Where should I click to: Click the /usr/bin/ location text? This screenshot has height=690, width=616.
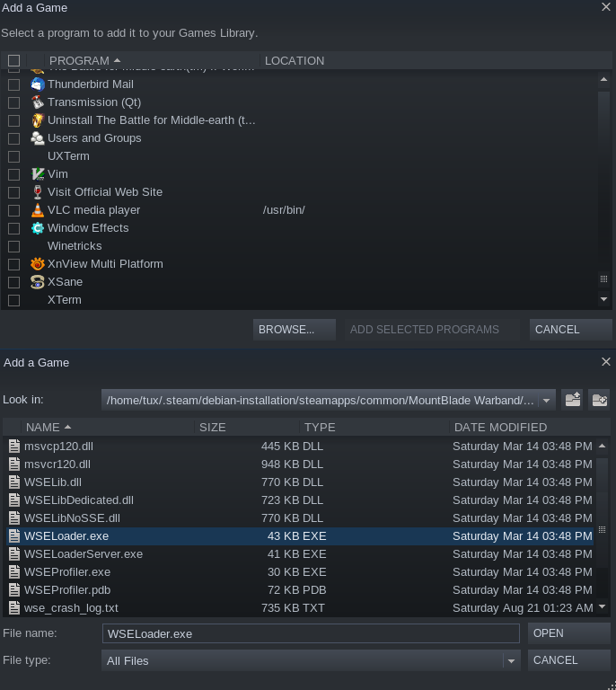[x=284, y=210]
